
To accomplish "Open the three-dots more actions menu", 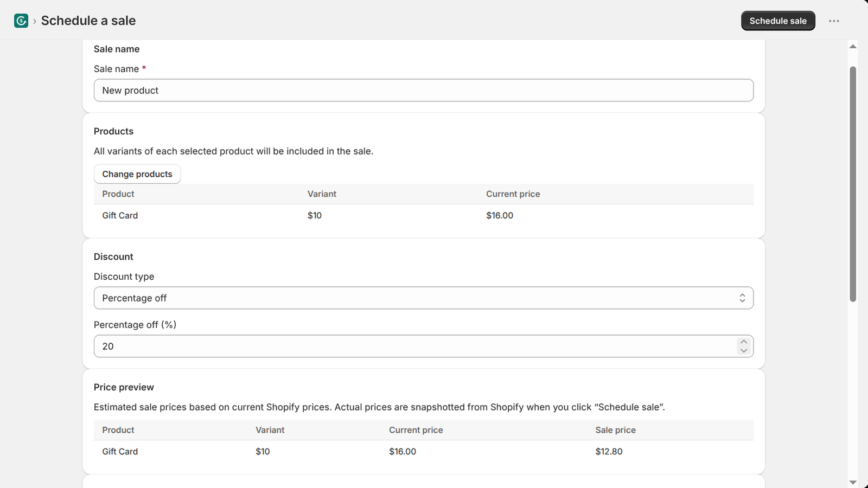I will [834, 21].
